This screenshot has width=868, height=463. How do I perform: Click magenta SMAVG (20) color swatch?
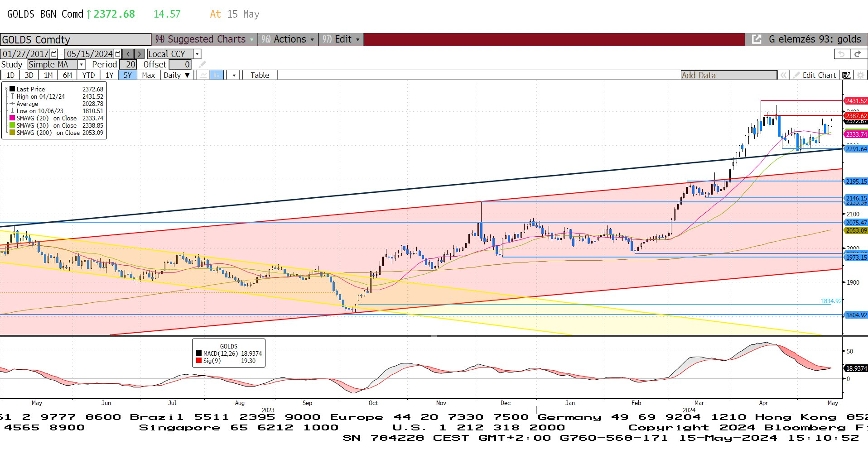[12, 118]
